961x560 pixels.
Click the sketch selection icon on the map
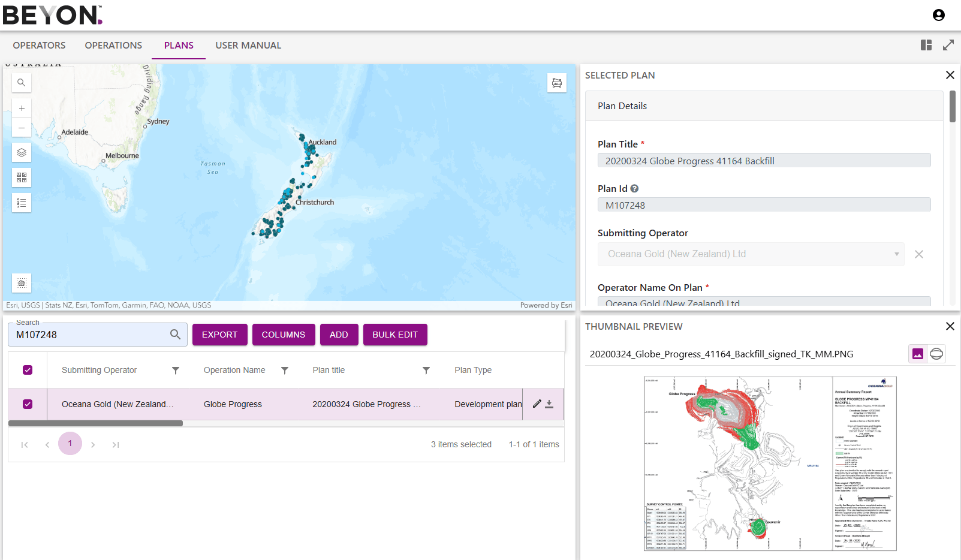[21, 282]
